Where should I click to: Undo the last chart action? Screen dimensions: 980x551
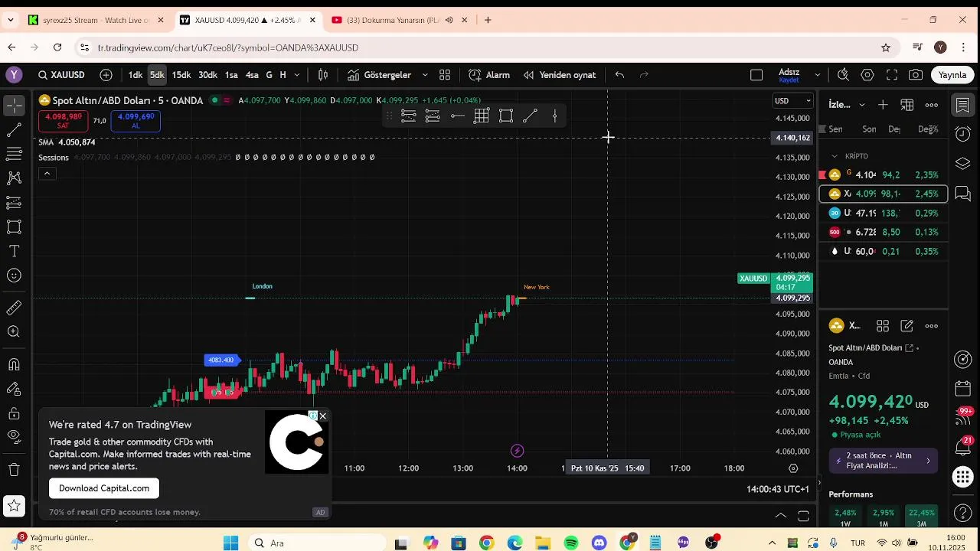(619, 75)
